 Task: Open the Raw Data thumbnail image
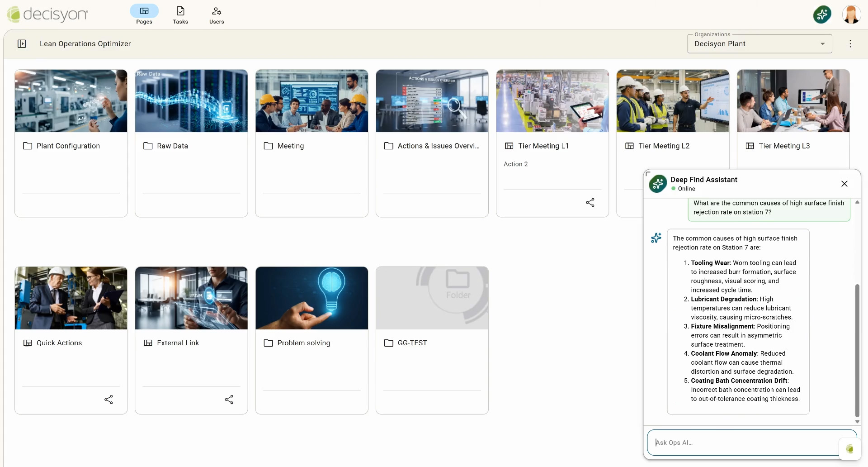[191, 101]
